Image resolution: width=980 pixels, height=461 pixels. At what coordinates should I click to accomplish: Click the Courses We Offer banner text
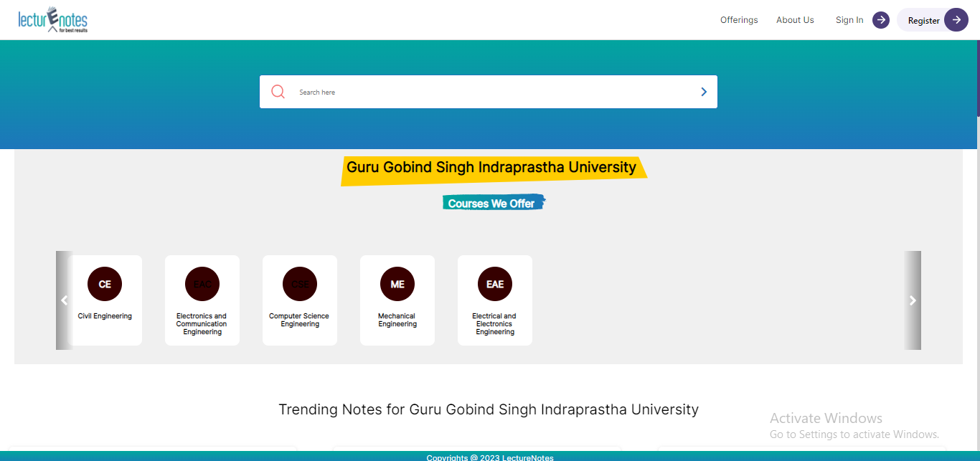(491, 204)
